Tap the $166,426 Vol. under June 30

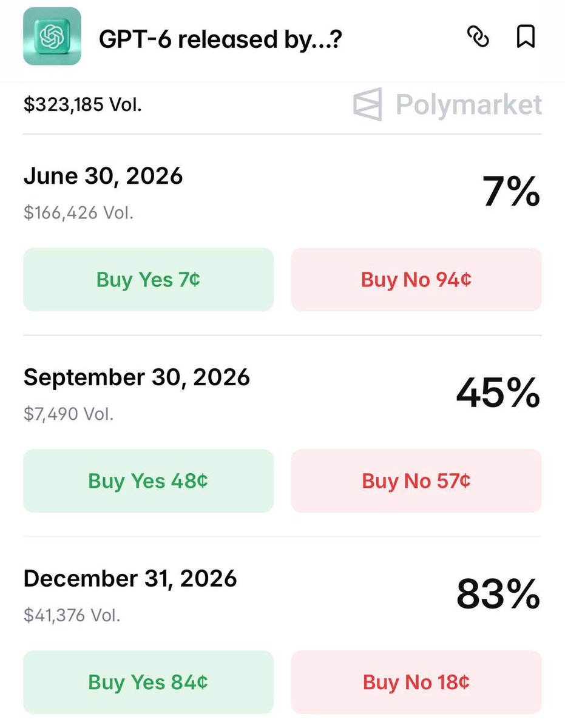[x=78, y=212]
